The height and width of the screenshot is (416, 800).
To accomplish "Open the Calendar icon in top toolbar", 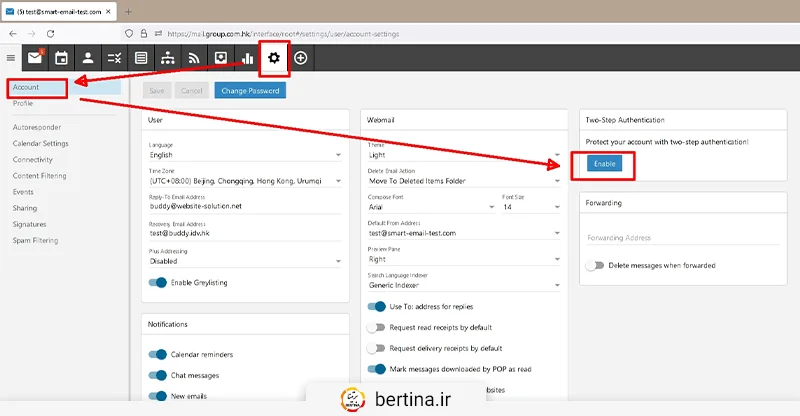I will 62,58.
